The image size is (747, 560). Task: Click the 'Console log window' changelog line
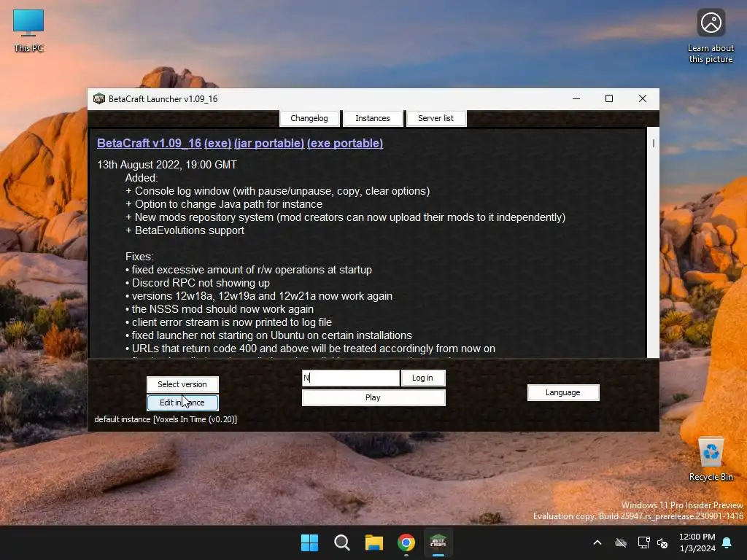click(x=277, y=191)
